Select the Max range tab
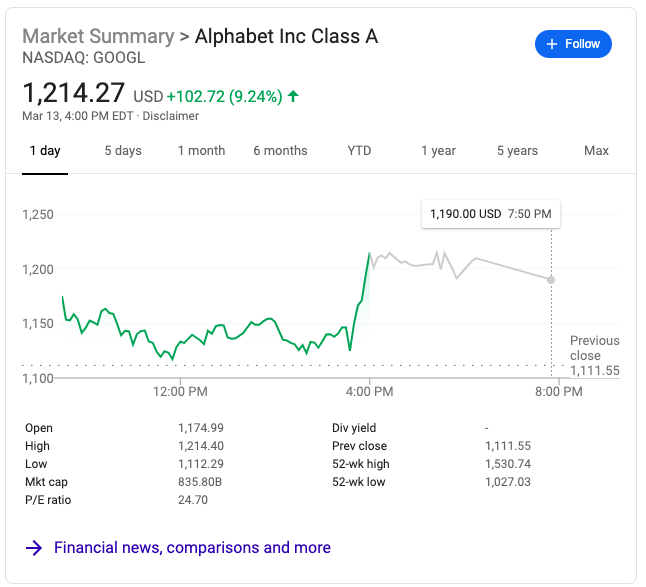This screenshot has width=646, height=587. (x=596, y=151)
